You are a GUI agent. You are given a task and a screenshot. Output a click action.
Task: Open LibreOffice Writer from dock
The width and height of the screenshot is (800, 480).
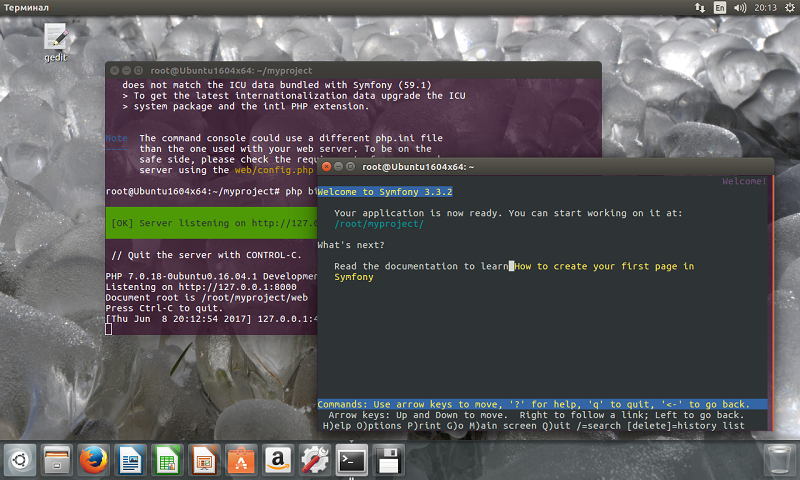coord(130,460)
